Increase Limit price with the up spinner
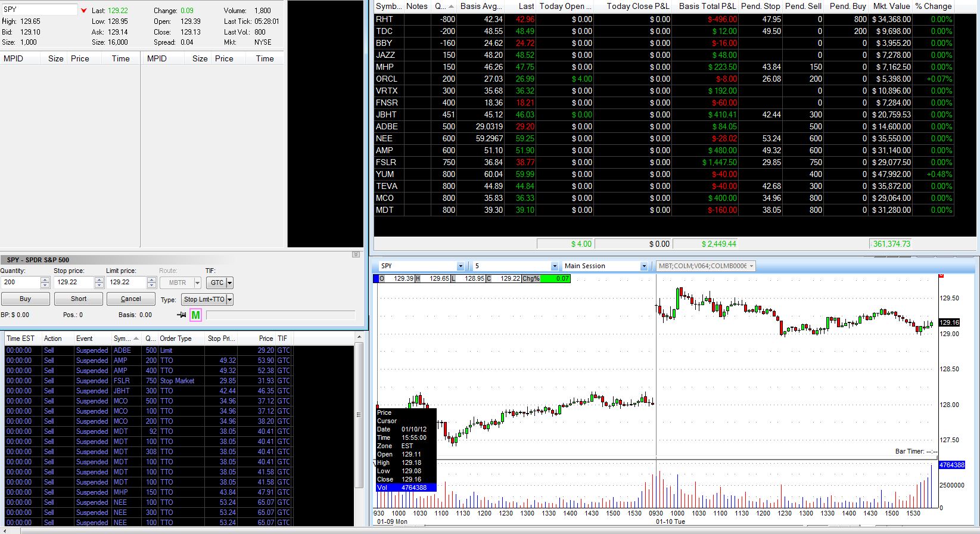980x534 pixels. 151,280
